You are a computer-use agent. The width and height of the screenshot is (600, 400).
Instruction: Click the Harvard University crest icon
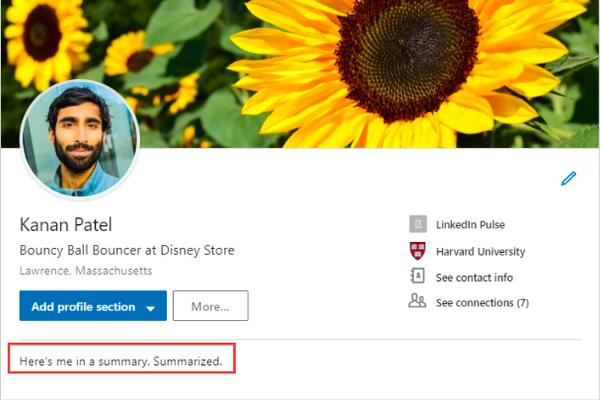(x=417, y=251)
